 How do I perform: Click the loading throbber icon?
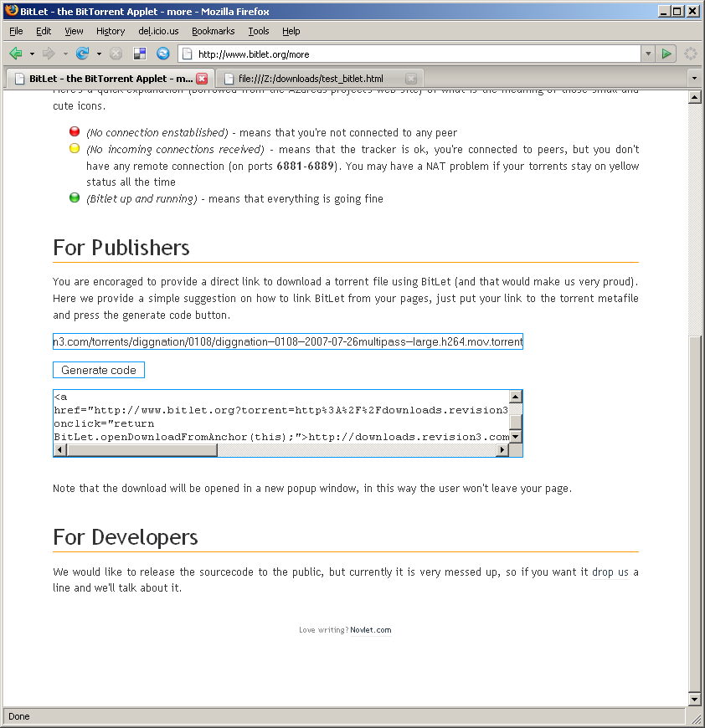coord(691,54)
